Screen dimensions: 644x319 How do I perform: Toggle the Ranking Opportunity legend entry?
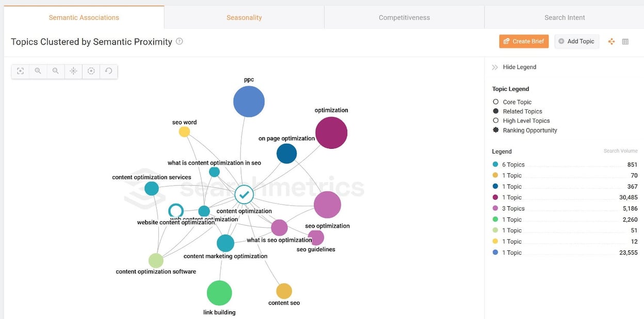pos(496,130)
